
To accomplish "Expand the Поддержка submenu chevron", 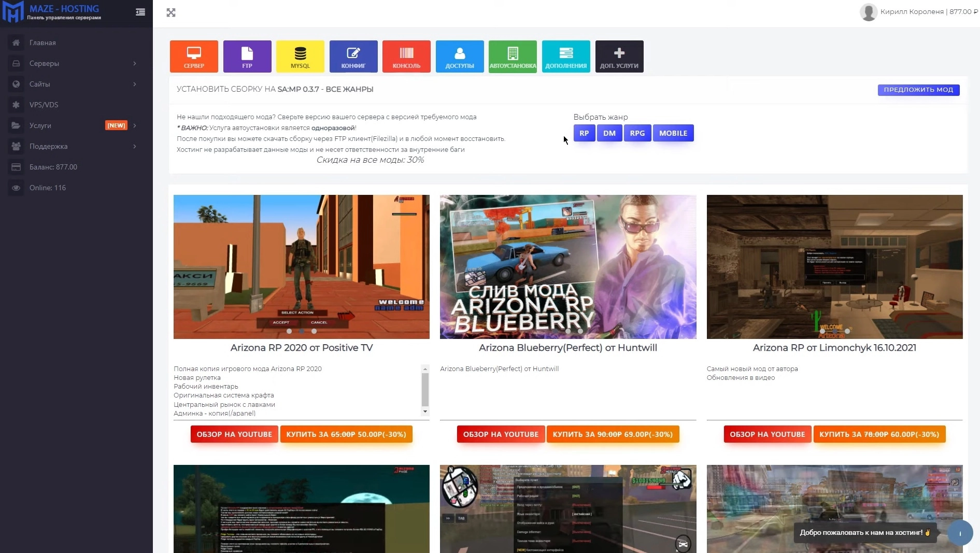I will [135, 146].
